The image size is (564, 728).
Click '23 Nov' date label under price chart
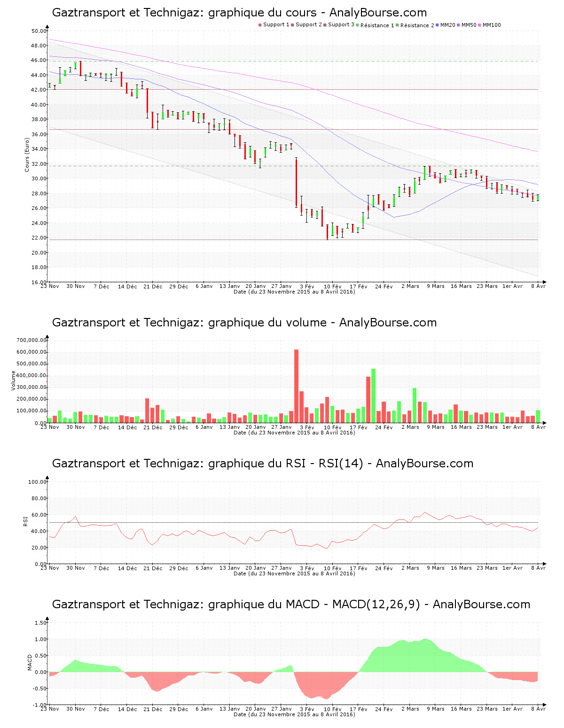50,286
